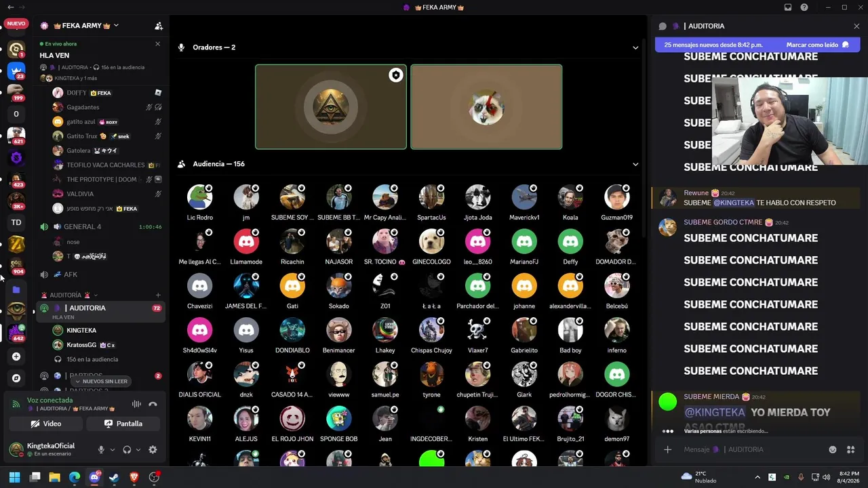Open the apps icon in message box
868x488 pixels.
coord(851,449)
